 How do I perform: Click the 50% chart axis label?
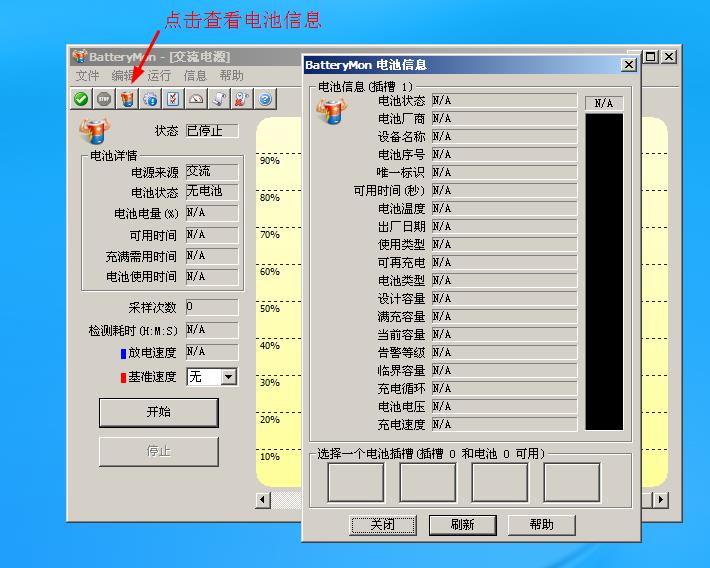(x=269, y=309)
